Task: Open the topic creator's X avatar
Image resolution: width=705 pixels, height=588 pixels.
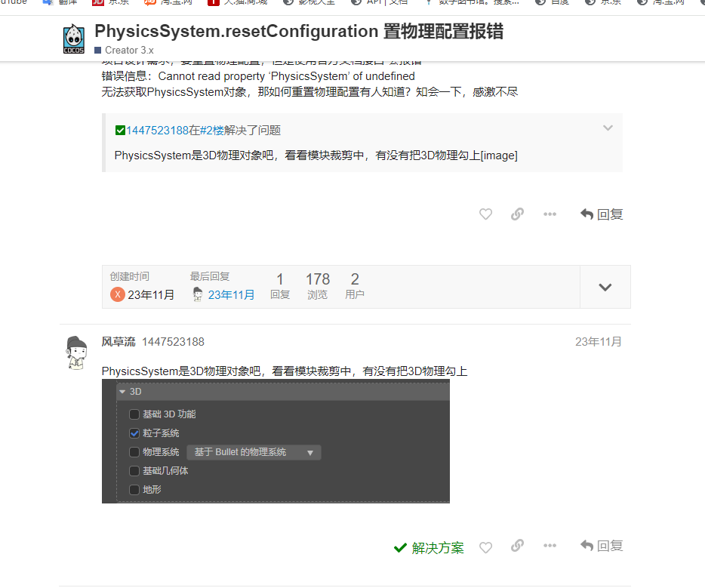Action: (x=117, y=294)
